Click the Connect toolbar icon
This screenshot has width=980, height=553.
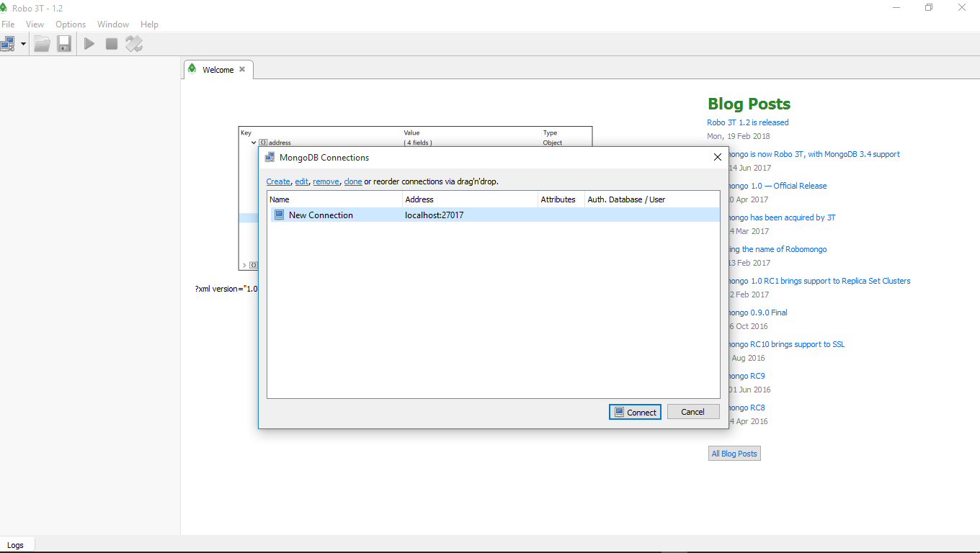click(8, 44)
